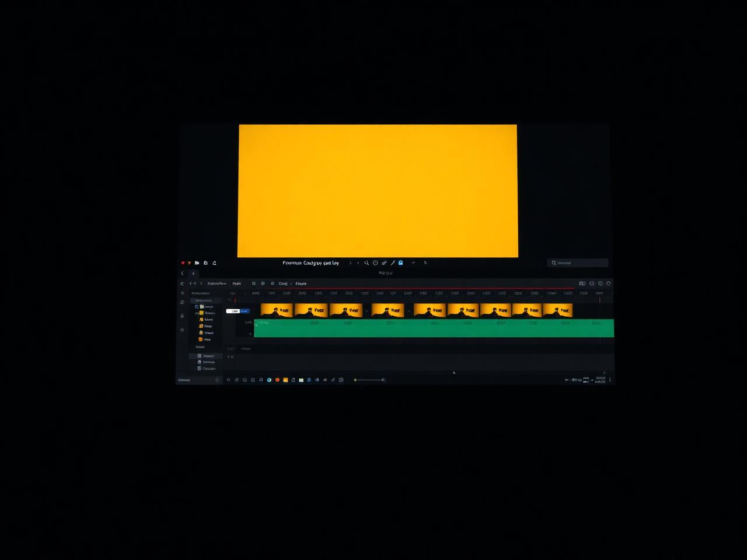This screenshot has height=560, width=747.
Task: Click the teal round icon in bottom taskbar
Action: pos(269,380)
